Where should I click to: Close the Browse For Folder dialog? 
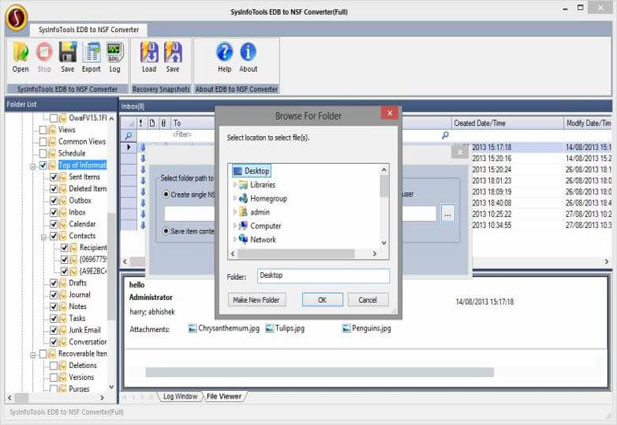click(390, 113)
